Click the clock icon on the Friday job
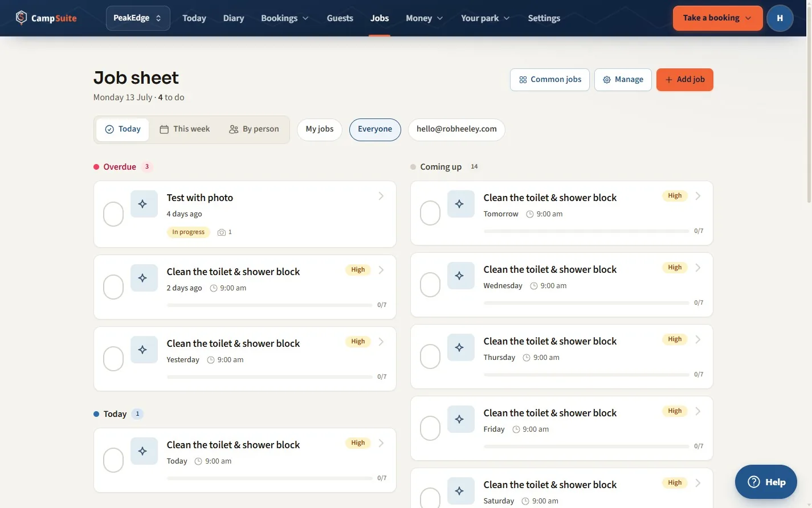This screenshot has height=508, width=812. (x=516, y=429)
